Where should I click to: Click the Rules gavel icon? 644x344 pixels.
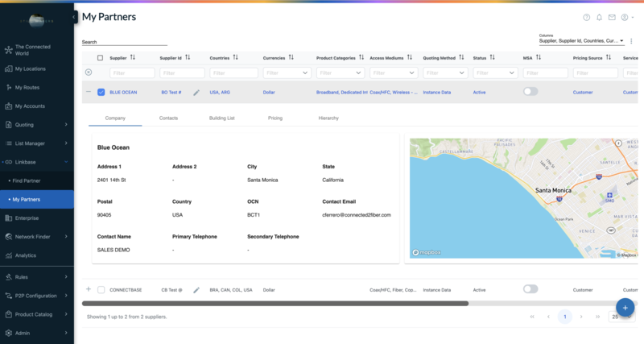point(8,277)
